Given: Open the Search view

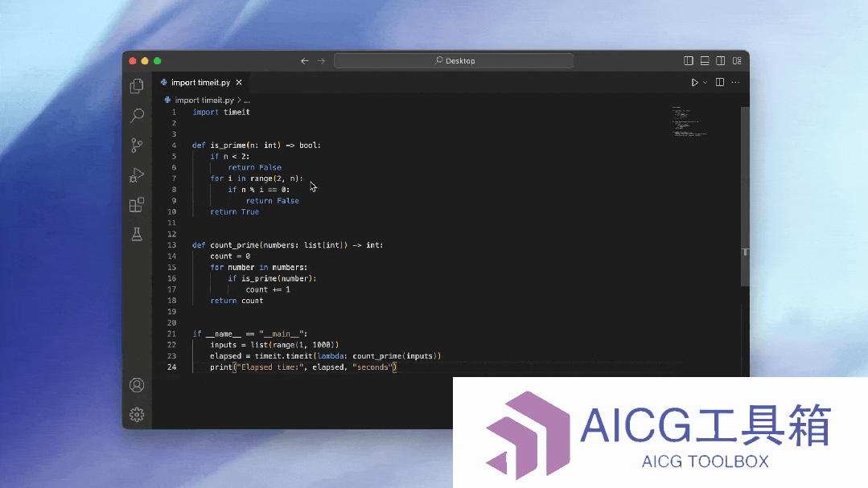Looking at the screenshot, I should coord(137,115).
